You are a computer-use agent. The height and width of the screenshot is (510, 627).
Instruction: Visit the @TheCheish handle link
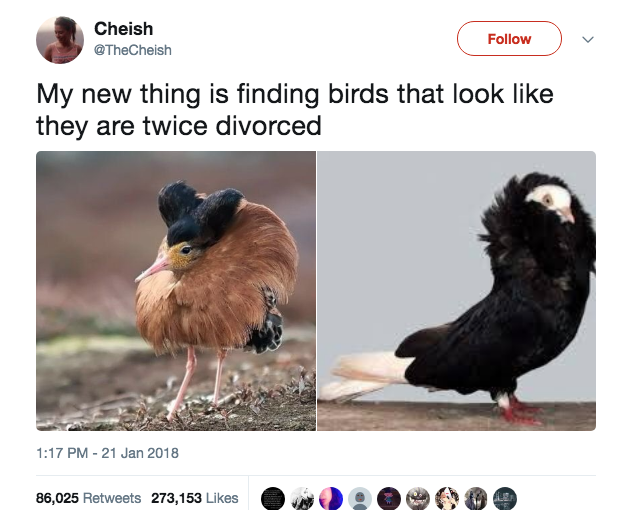tap(133, 50)
